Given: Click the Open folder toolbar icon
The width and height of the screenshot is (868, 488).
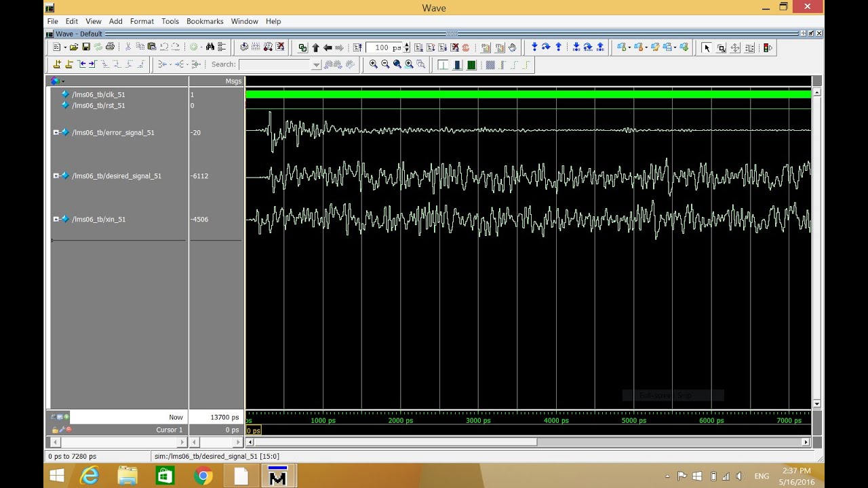Looking at the screenshot, I should tap(74, 47).
